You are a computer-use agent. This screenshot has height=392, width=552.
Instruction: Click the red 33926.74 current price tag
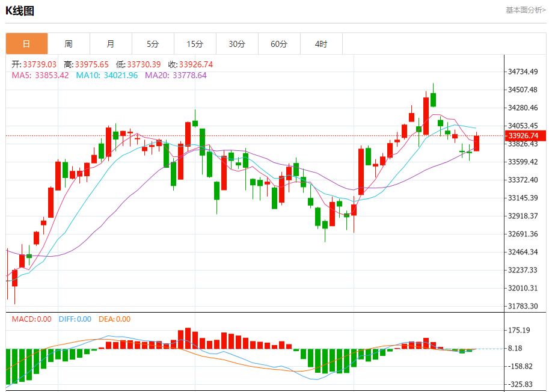pyautogui.click(x=526, y=136)
